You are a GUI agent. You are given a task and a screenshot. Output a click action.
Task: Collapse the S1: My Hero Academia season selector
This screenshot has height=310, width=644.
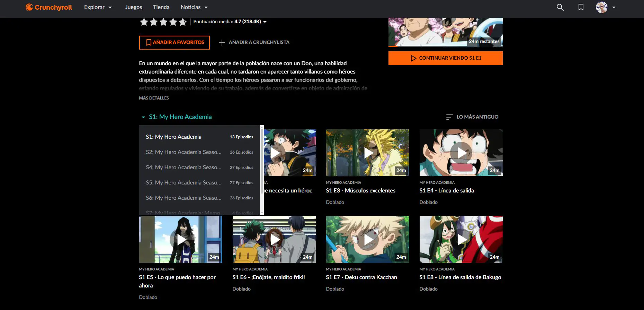177,117
